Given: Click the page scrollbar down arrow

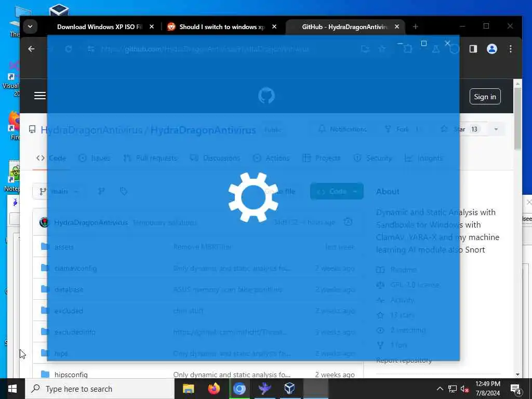Looking at the screenshot, I should [517, 375].
